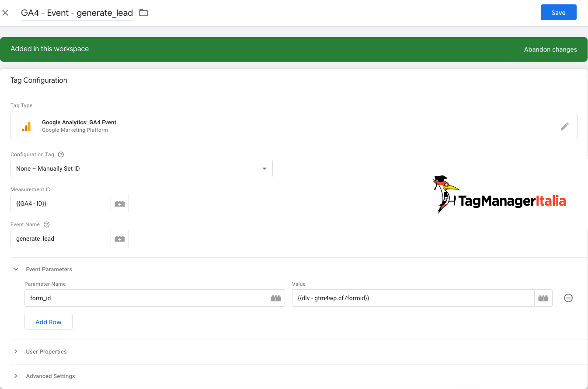Click the Google Marketing Platform text

[75, 130]
